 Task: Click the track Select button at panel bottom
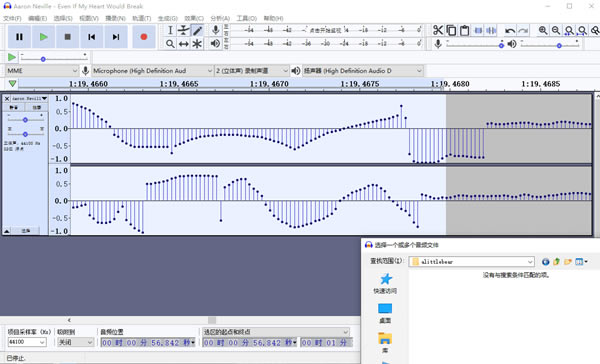(25, 231)
